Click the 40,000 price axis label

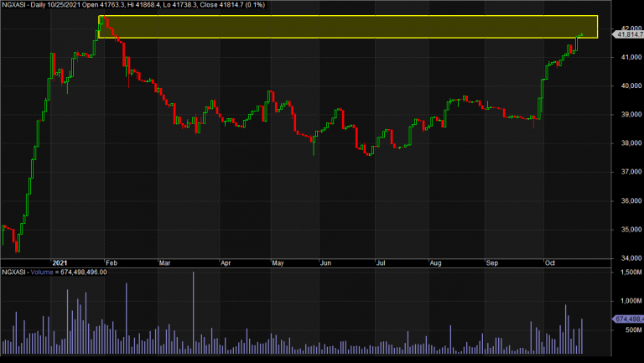coord(631,86)
